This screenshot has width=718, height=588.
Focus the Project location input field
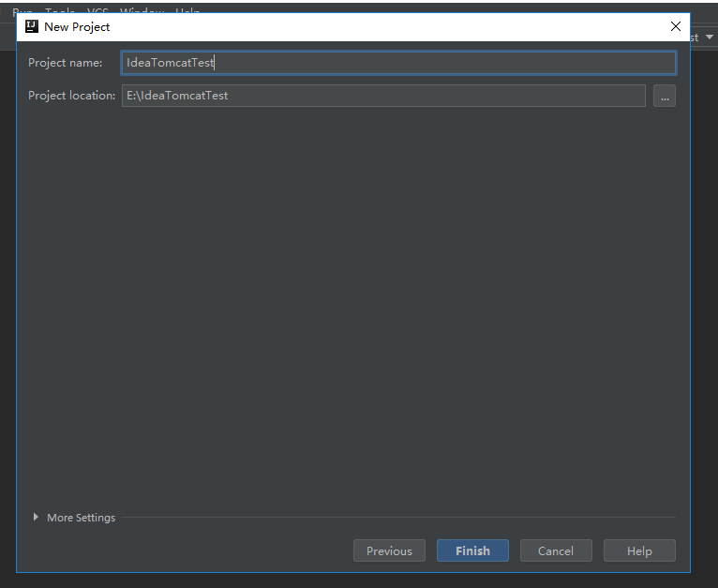click(383, 96)
